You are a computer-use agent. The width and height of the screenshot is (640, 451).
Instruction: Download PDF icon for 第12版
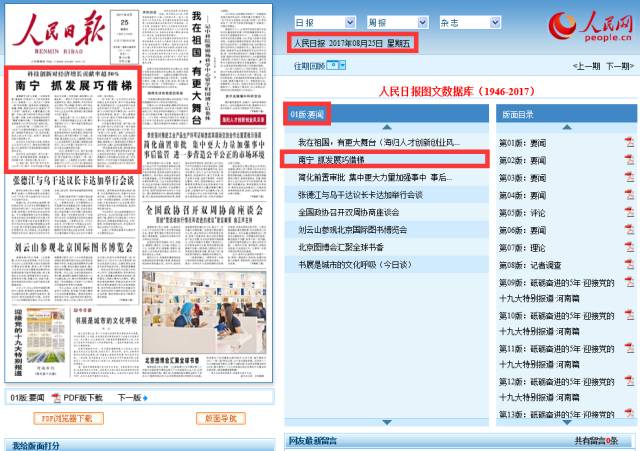(629, 381)
